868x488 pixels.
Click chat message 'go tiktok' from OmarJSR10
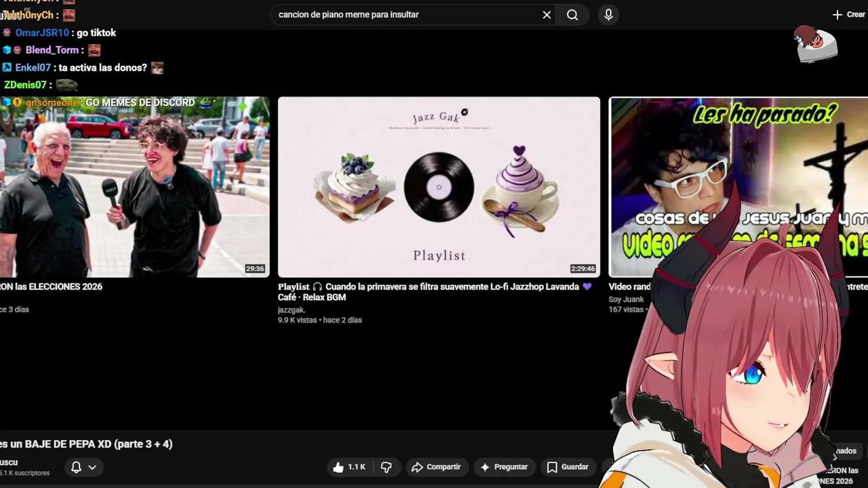[x=96, y=33]
